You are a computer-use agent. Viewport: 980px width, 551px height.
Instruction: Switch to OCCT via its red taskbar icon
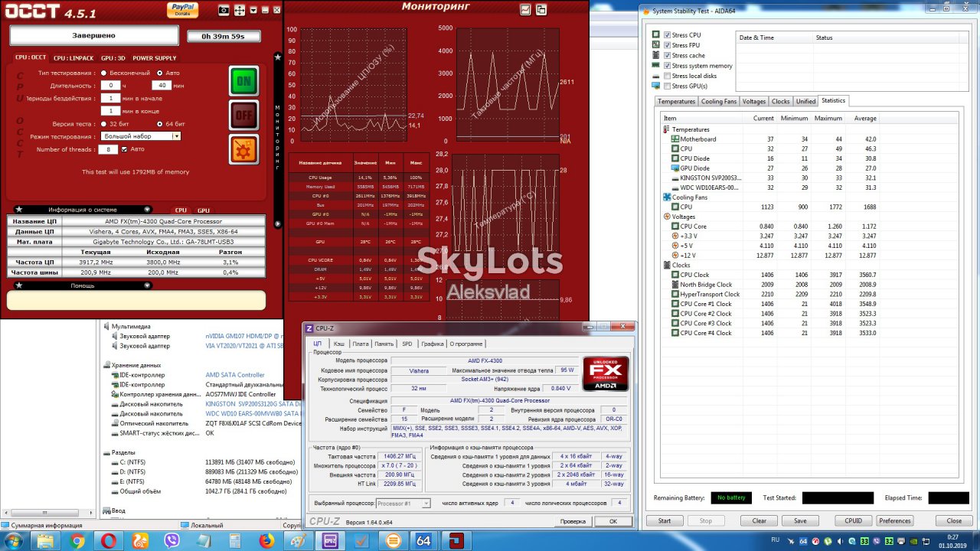tap(455, 540)
